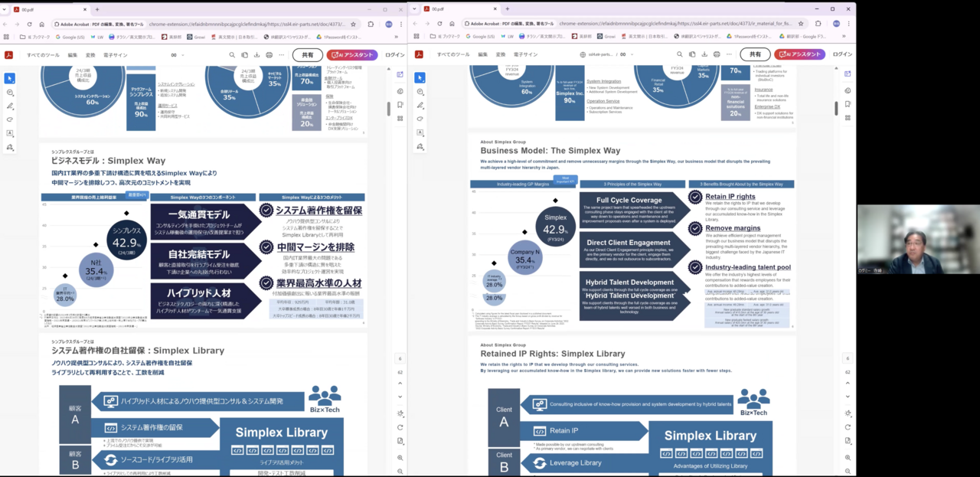Open the 変換 menu in right window
The width and height of the screenshot is (980, 477).
click(x=501, y=55)
